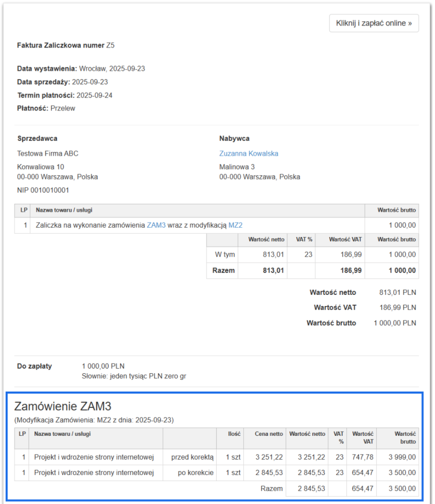Click the 'Ilość' column header
Screen dimensions: 435x504
tap(234, 434)
